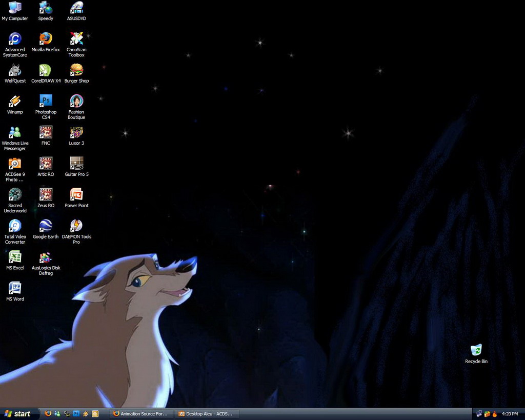Switch to Desktop Aleu ACDSee taskbar window
The width and height of the screenshot is (525, 420).
(207, 414)
